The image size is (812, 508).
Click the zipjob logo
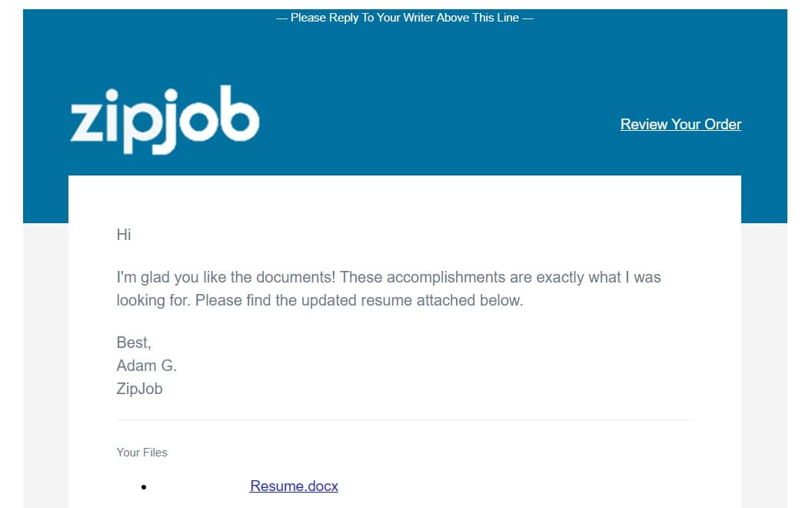point(165,120)
